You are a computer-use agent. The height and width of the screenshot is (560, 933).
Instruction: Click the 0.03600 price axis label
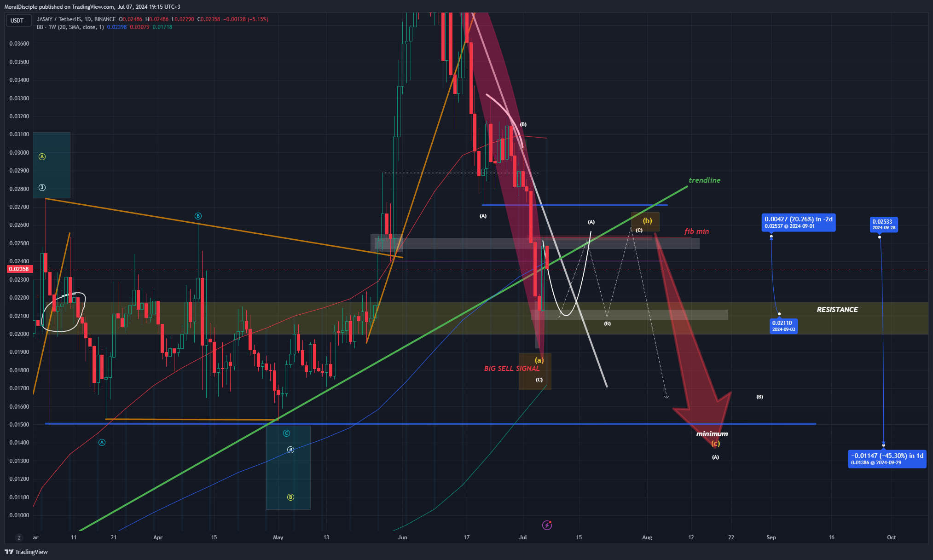(19, 44)
